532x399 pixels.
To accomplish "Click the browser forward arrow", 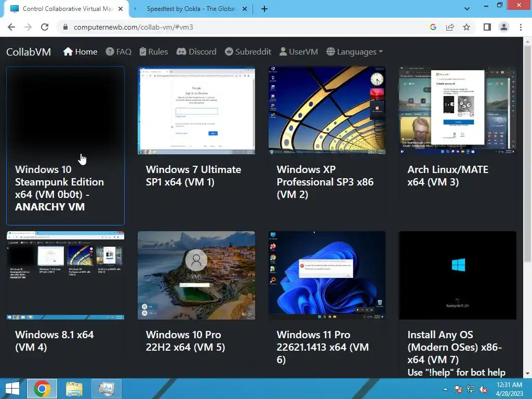I will pos(28,27).
